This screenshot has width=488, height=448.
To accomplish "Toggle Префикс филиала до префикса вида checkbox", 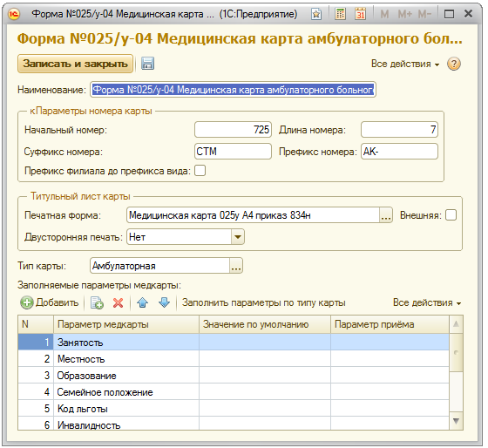I will coord(200,171).
